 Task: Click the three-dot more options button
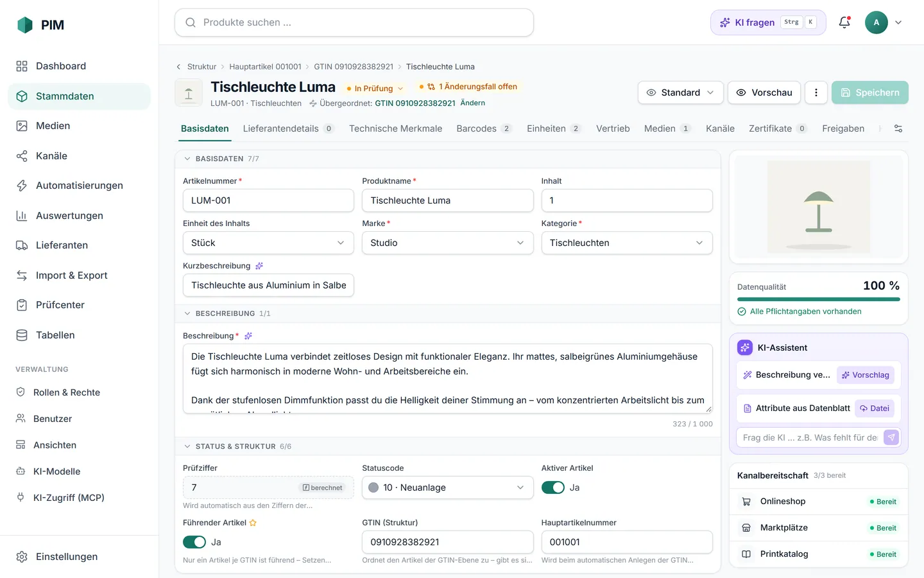[x=816, y=92]
